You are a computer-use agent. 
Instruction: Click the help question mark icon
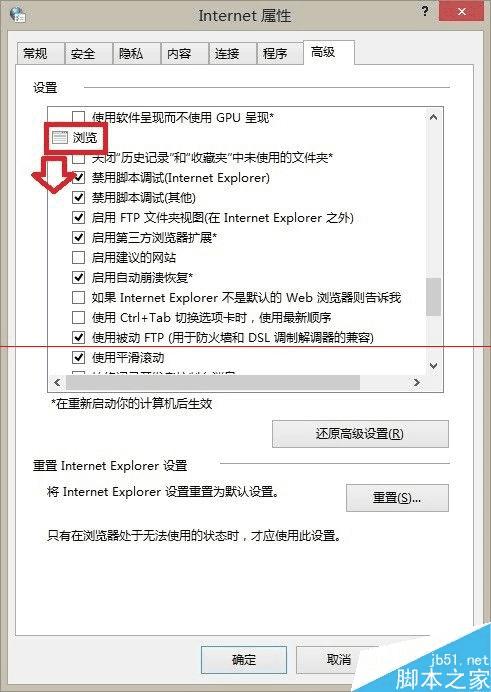click(425, 11)
